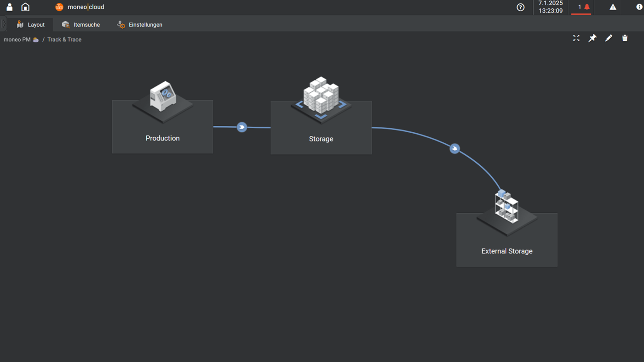Click the Track & Trace breadcrumb

point(64,40)
